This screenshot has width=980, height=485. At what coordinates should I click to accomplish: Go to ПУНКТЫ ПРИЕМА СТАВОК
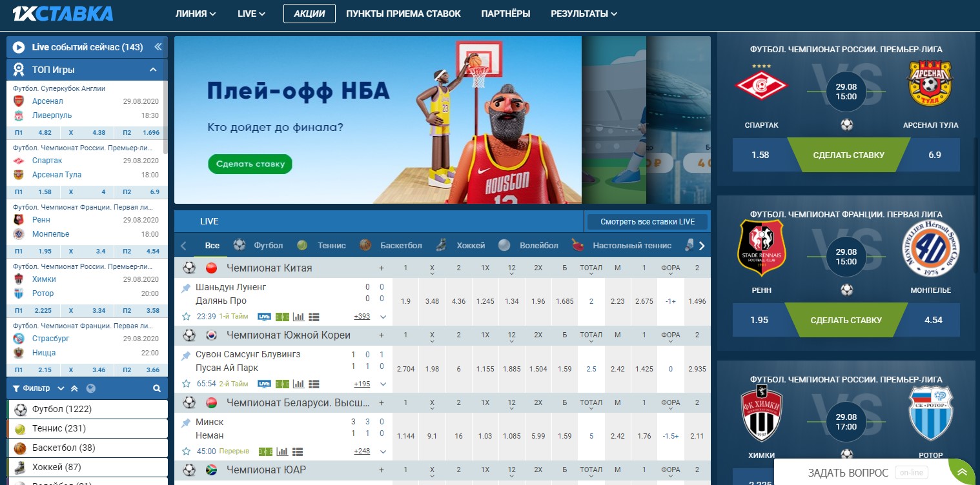coord(403,14)
